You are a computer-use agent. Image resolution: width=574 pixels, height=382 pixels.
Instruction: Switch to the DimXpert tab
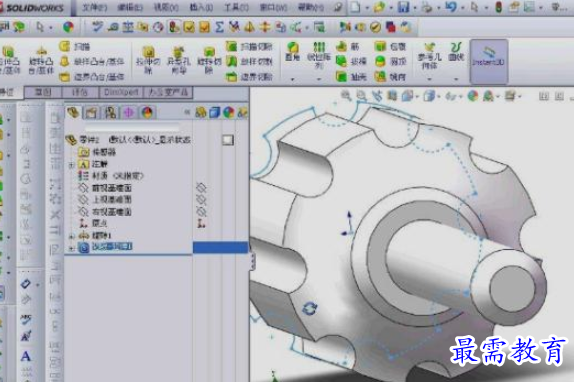point(121,92)
